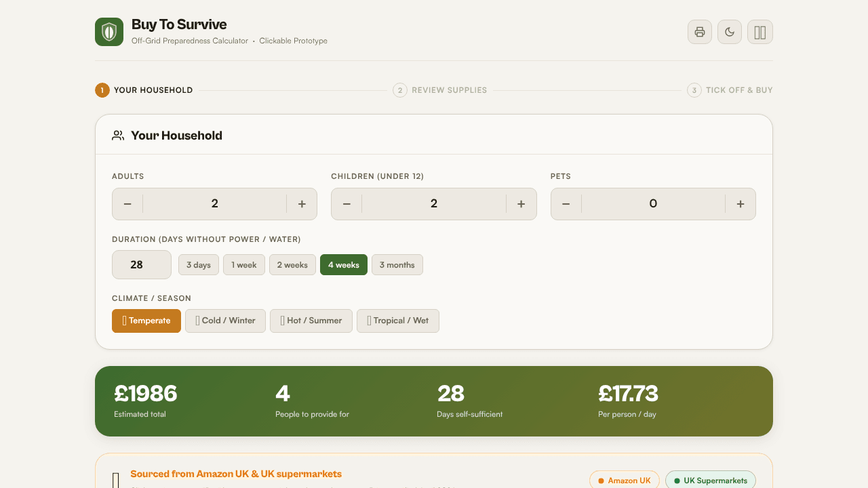Select the 1 week duration preset

[244, 265]
